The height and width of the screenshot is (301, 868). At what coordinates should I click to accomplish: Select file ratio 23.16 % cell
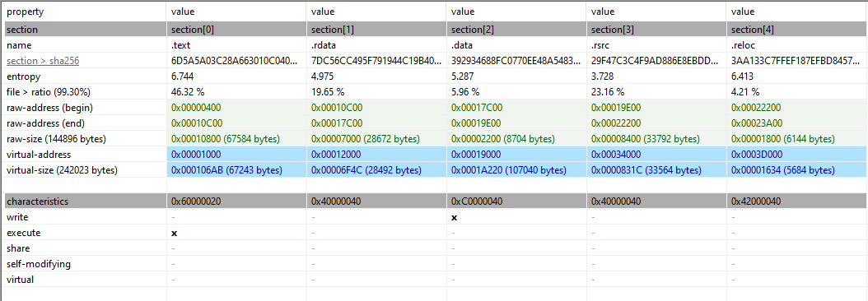(656, 92)
